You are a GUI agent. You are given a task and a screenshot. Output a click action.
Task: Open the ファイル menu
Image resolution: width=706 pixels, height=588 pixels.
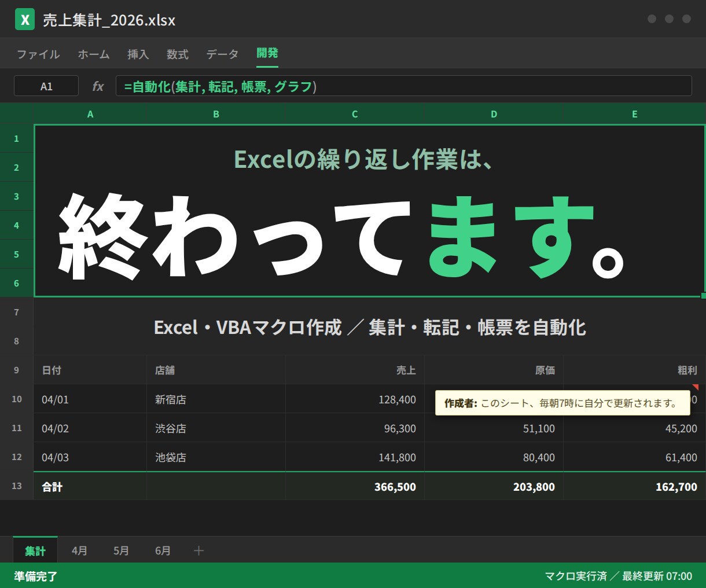pyautogui.click(x=38, y=54)
